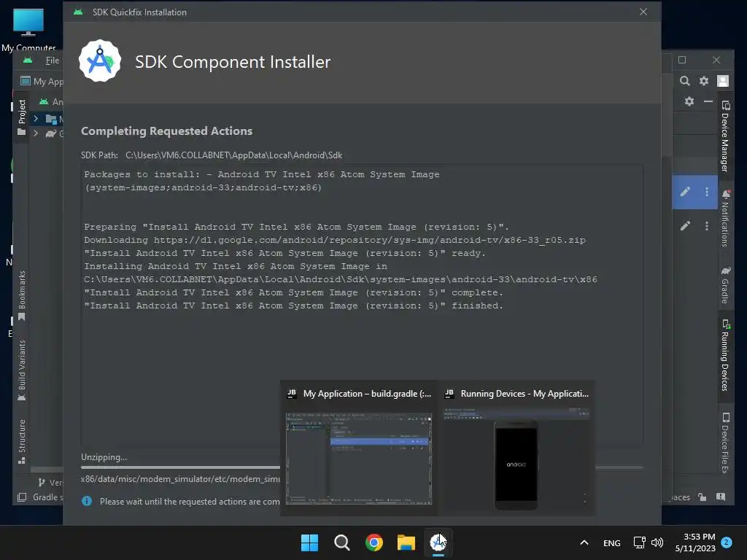Image resolution: width=747 pixels, height=560 pixels.
Task: Select the My Application build.gradle window preview
Action: pyautogui.click(x=359, y=448)
